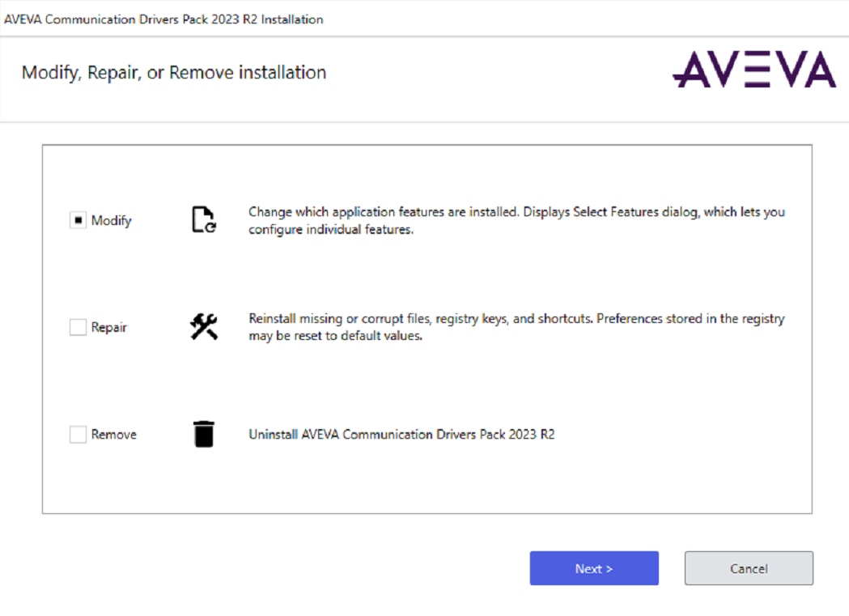Click the "Modify" label text
The height and width of the screenshot is (616, 849).
coord(112,221)
